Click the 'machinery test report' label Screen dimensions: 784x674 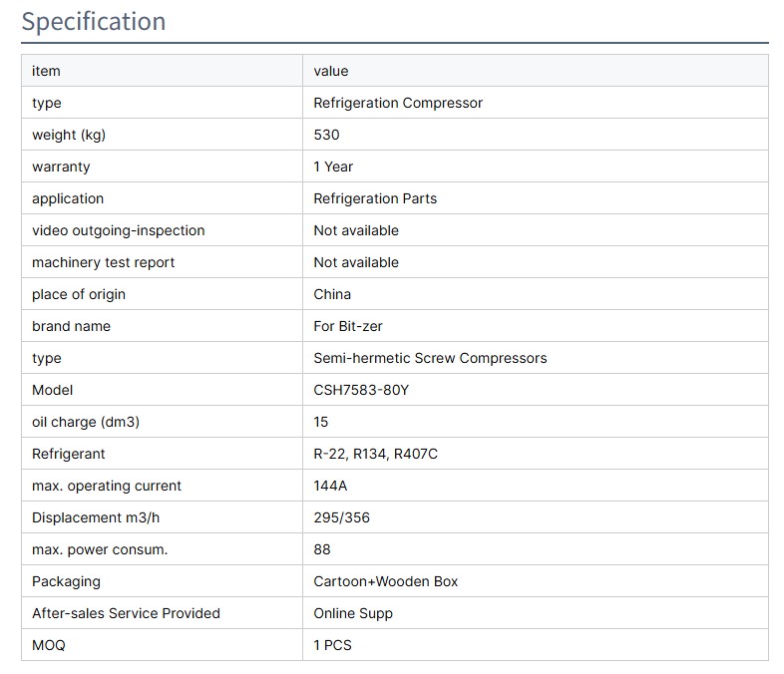(x=103, y=262)
